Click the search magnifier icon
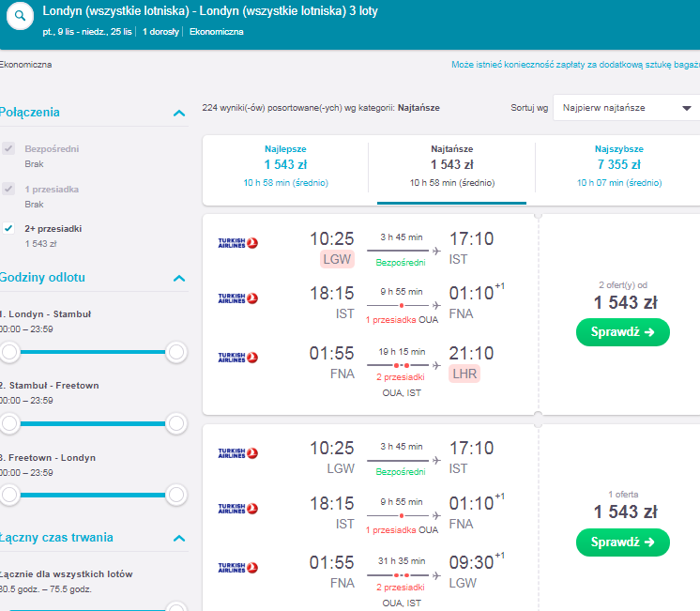The height and width of the screenshot is (611, 700). 20,16
